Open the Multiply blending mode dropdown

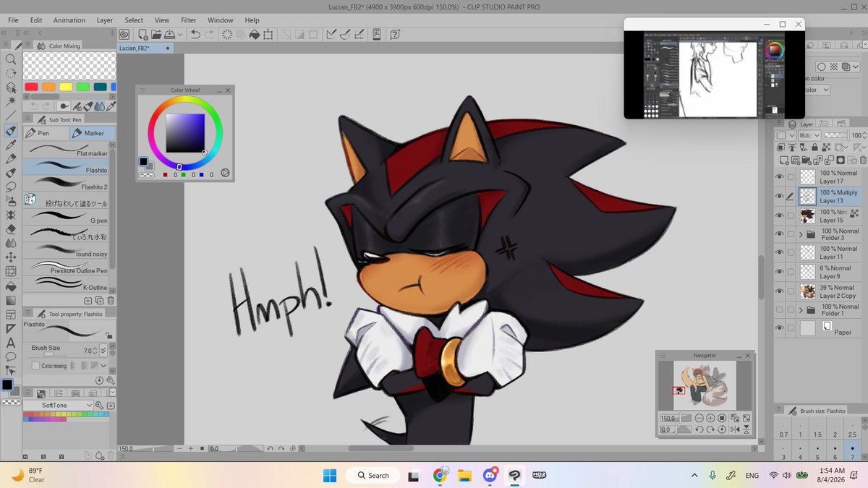click(x=809, y=135)
